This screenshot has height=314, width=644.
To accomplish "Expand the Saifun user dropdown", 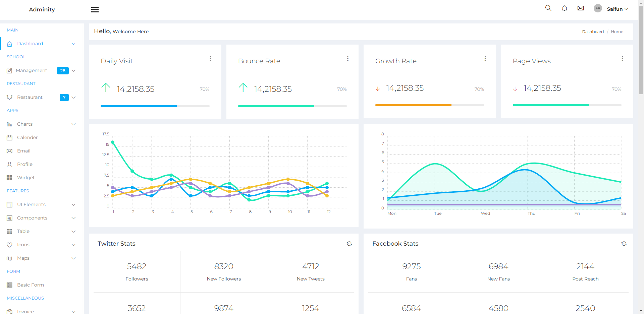I will [617, 9].
